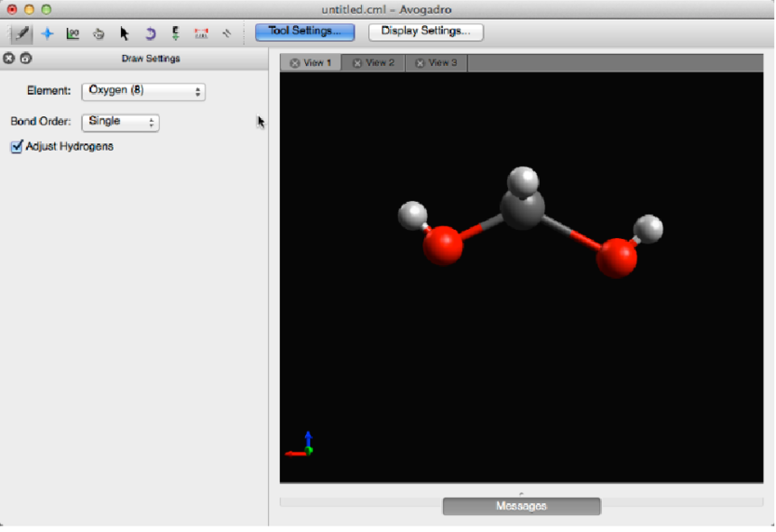Pick the Manipulate hand tool
Image resolution: width=776 pixels, height=532 pixels.
(98, 33)
